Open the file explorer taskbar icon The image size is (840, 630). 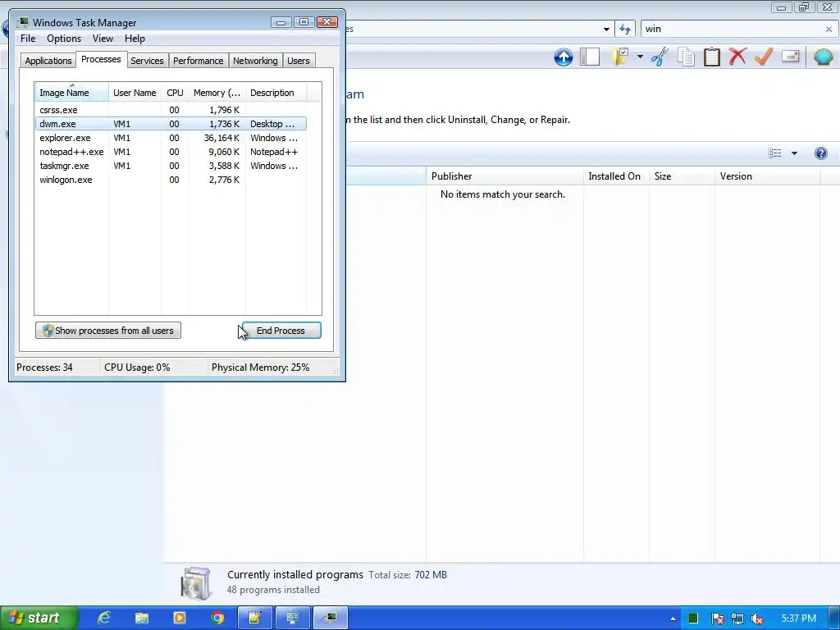pyautogui.click(x=141, y=618)
